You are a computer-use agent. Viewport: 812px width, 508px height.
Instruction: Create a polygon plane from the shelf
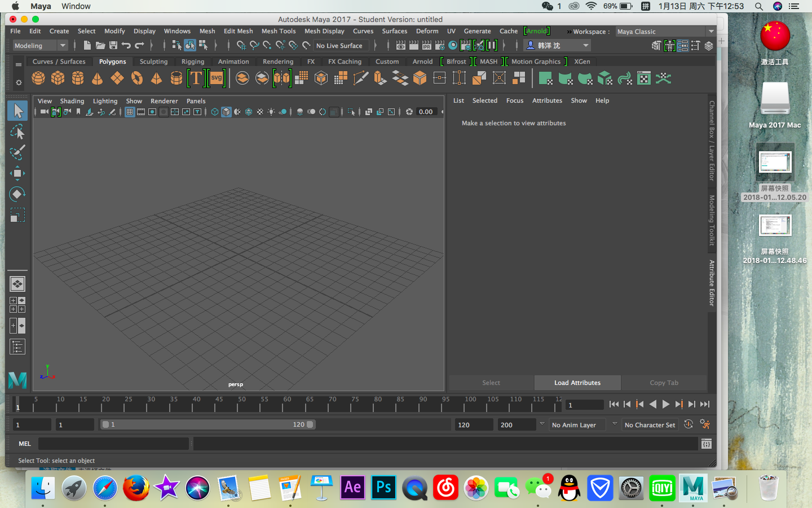[x=117, y=78]
